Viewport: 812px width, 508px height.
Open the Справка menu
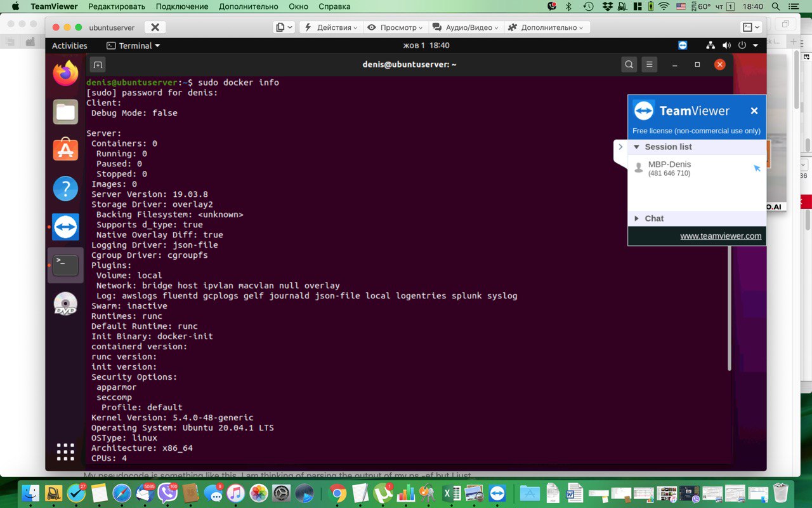[x=334, y=6]
